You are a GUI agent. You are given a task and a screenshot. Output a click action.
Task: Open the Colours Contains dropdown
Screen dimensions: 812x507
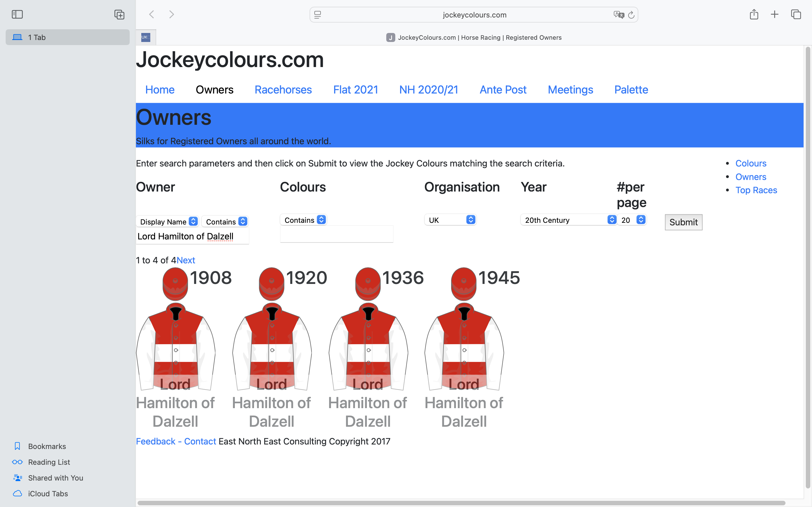click(304, 220)
